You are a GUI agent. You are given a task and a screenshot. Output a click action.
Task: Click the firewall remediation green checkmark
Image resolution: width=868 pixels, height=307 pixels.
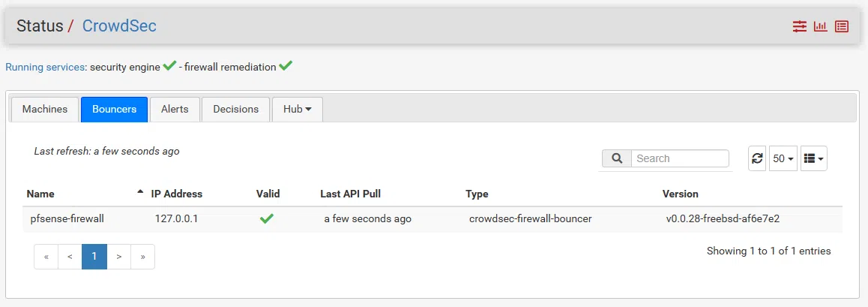click(286, 66)
